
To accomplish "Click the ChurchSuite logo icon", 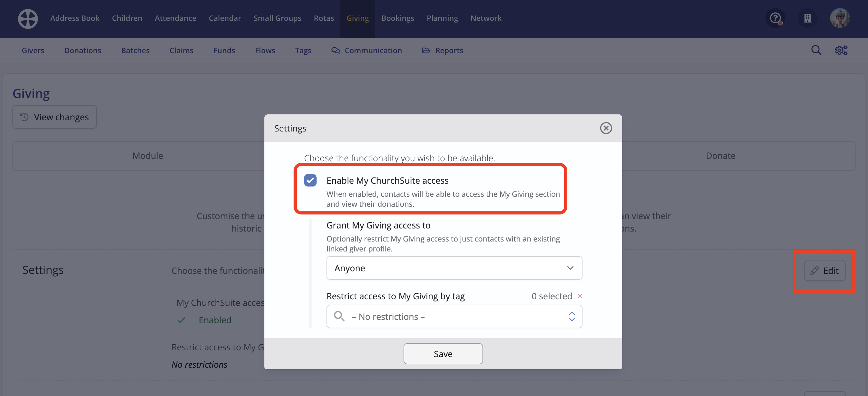I will 28,19.
